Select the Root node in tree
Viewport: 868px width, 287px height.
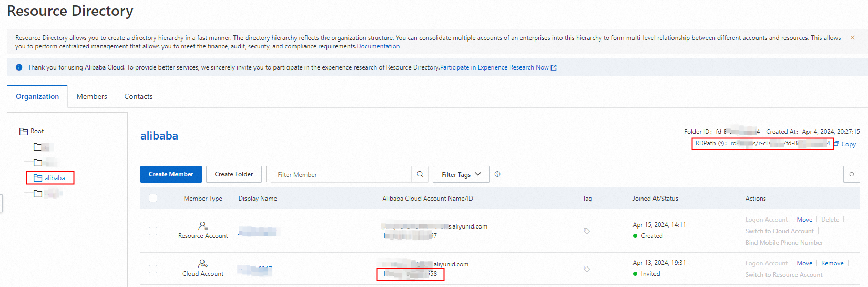[x=37, y=131]
